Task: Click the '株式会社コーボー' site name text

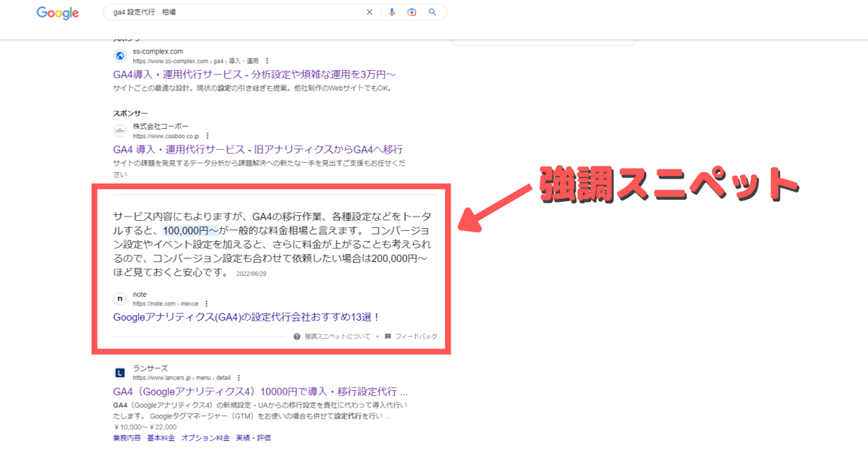Action: click(x=161, y=126)
